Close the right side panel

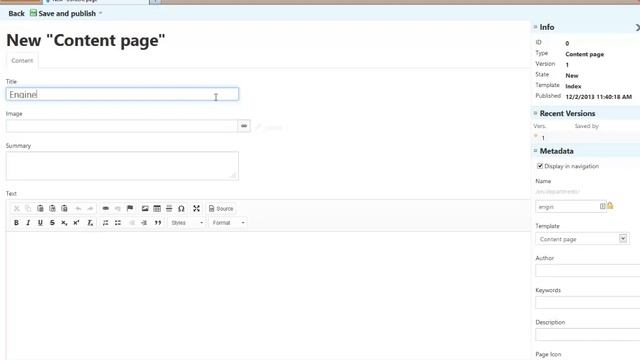point(637,27)
